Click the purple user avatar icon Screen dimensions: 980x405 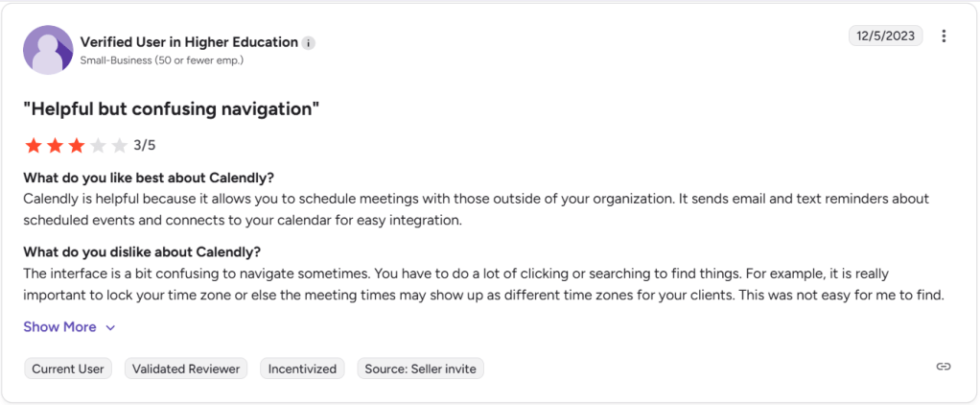(48, 50)
